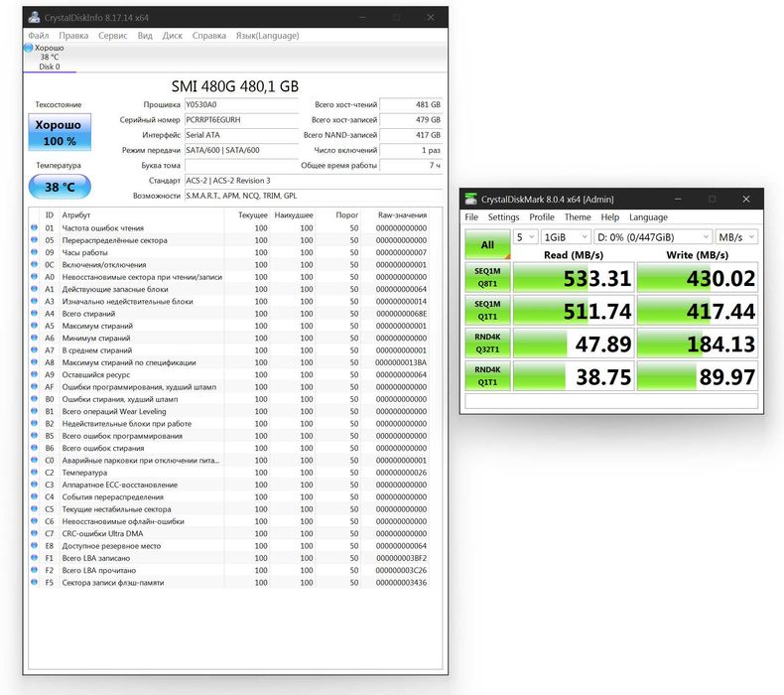
Task: Click the Порог column header
Action: (x=347, y=215)
